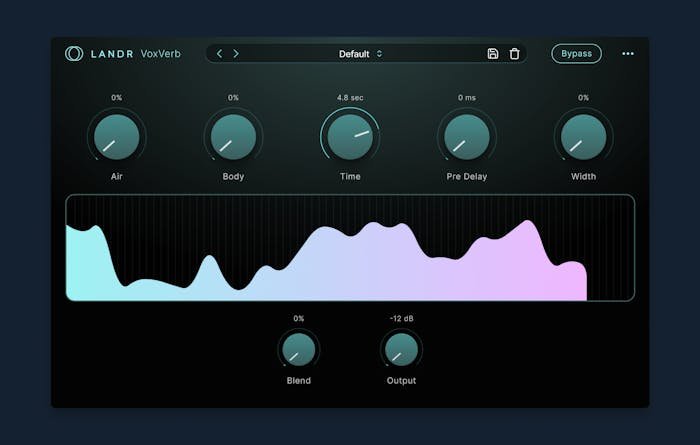Screen dimensions: 700x445
Task: Click the Air knob
Action: coord(117,137)
